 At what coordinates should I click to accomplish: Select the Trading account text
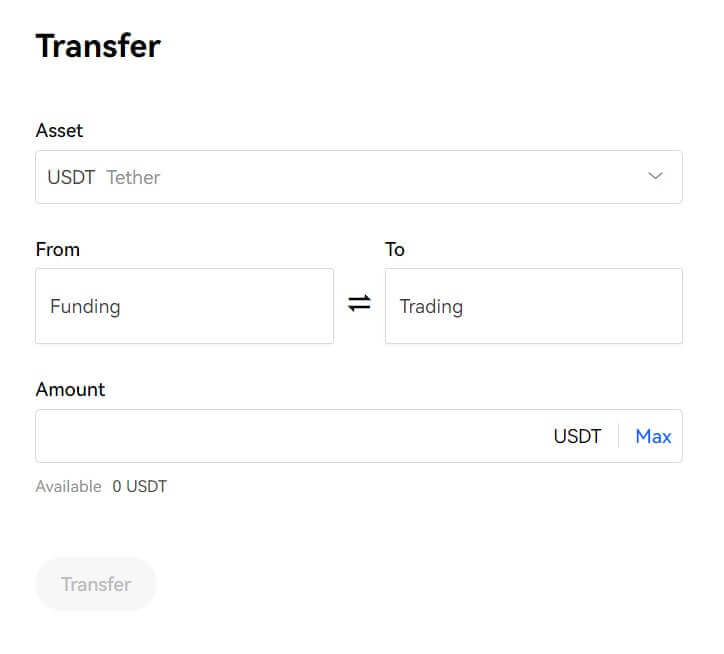click(x=431, y=306)
